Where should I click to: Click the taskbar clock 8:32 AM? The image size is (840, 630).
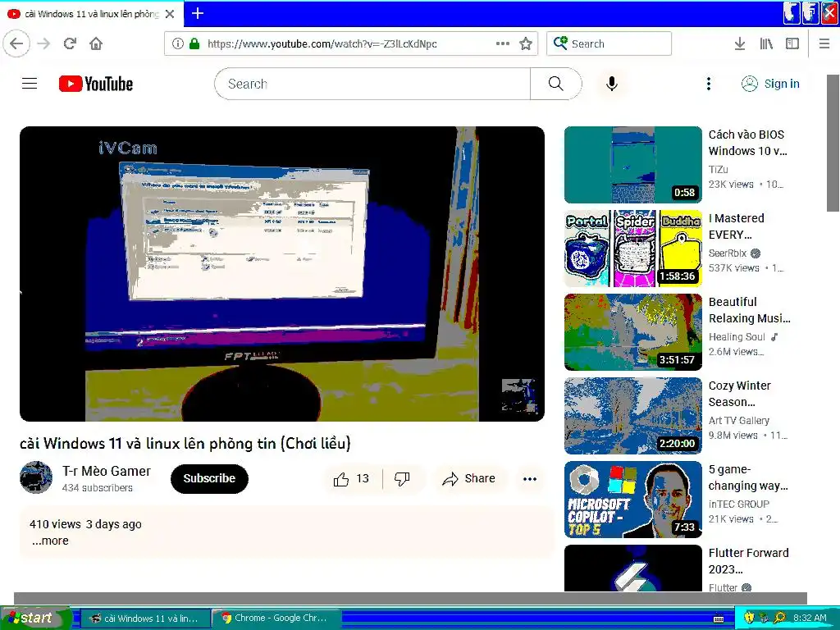tap(810, 618)
